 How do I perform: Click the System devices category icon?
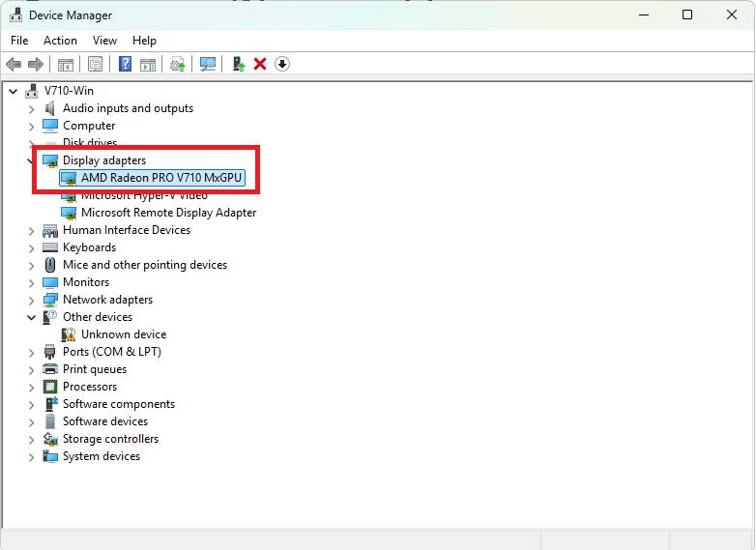pos(50,456)
